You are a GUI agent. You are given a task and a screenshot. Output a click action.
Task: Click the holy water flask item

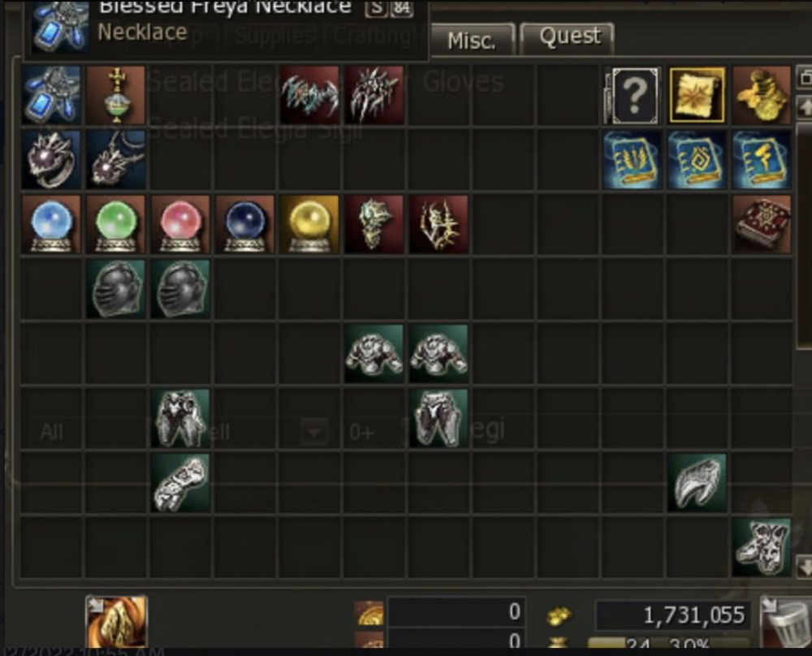(x=116, y=95)
